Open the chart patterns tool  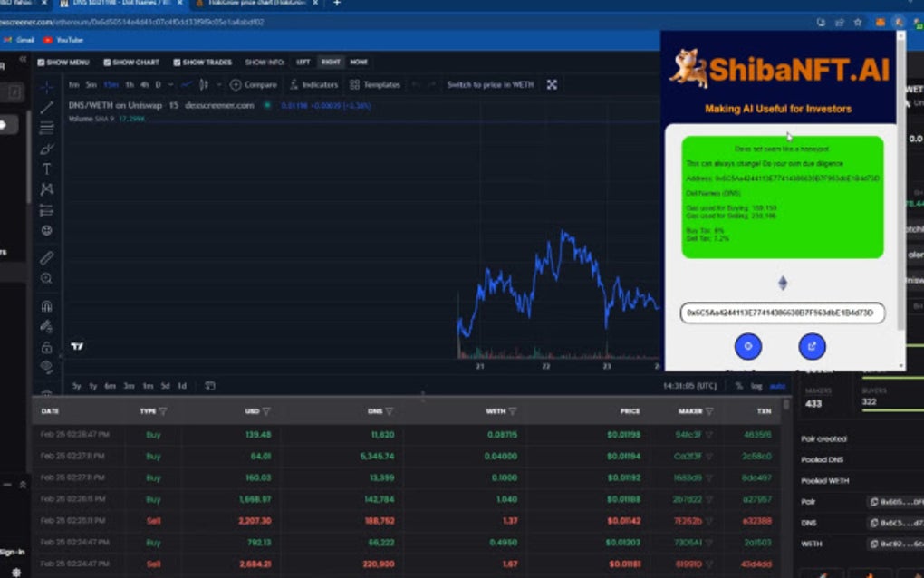pos(46,189)
